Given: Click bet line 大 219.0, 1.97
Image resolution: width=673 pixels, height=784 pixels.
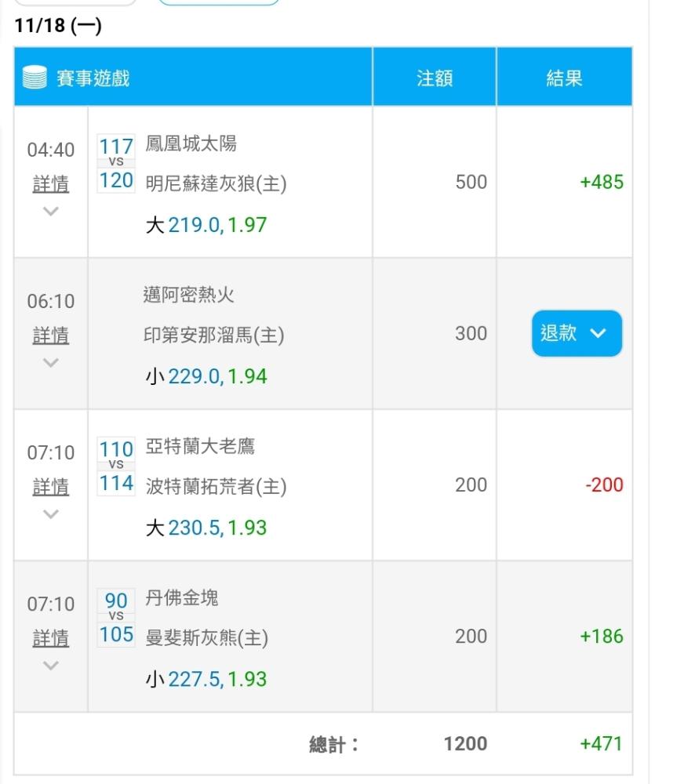Looking at the screenshot, I should [x=206, y=225].
